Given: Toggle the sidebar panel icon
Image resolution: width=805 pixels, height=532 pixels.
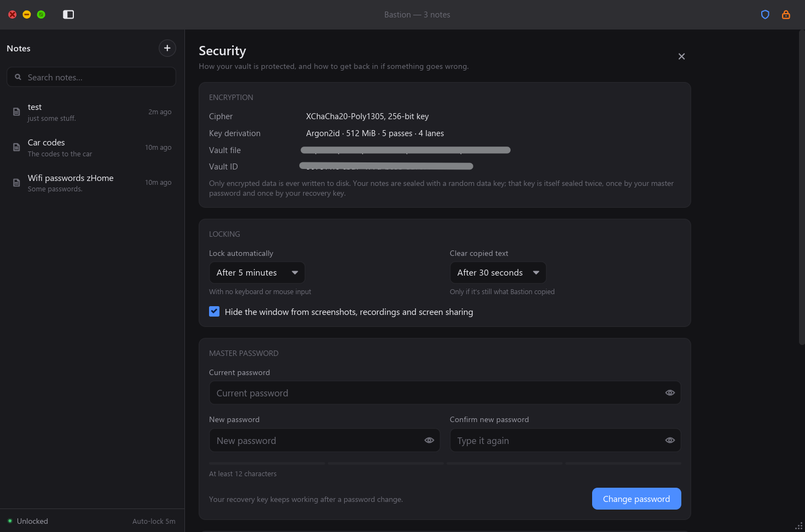Looking at the screenshot, I should 68,14.
